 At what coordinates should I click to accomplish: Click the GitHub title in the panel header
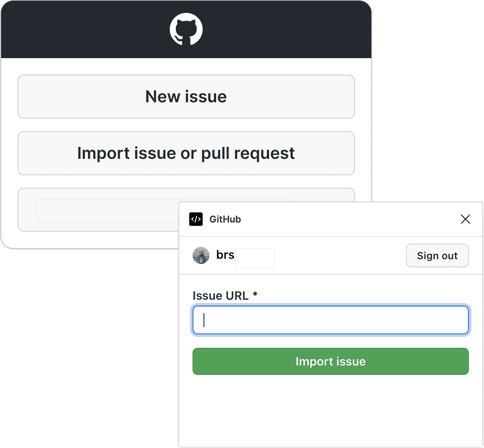pyautogui.click(x=225, y=219)
